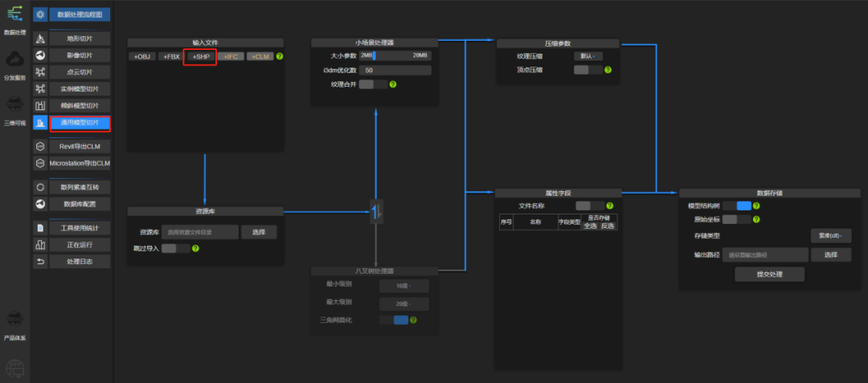Click the help icon next to 文件名称
The height and width of the screenshot is (383, 868).
609,206
